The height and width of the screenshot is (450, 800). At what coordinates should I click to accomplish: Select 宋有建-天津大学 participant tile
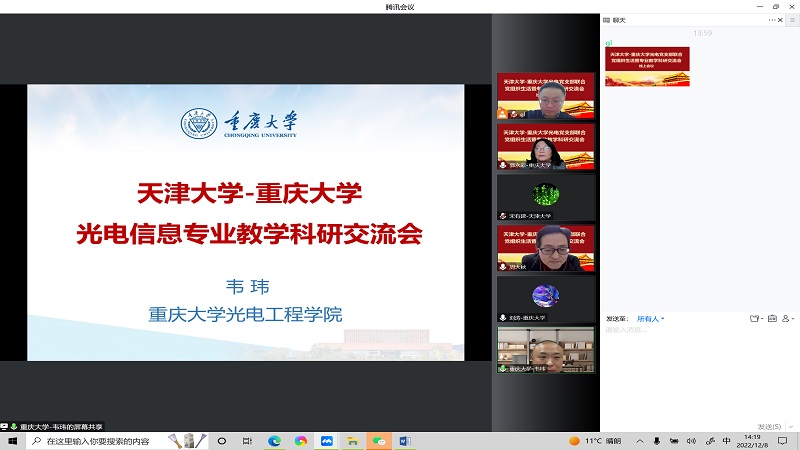(x=546, y=197)
